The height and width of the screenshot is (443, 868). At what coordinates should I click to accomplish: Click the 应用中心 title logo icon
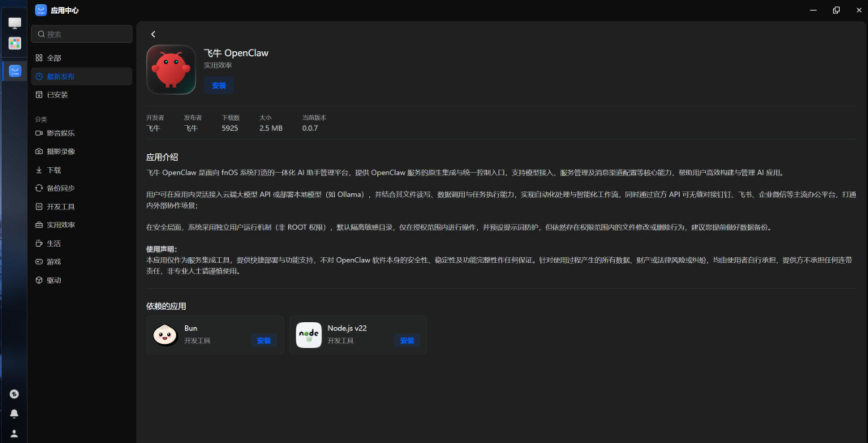coord(41,10)
